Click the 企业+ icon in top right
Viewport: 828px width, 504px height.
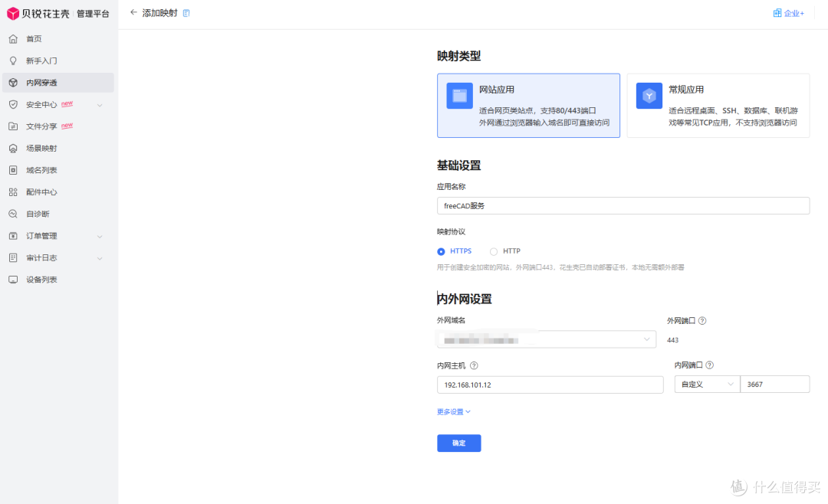coord(777,13)
